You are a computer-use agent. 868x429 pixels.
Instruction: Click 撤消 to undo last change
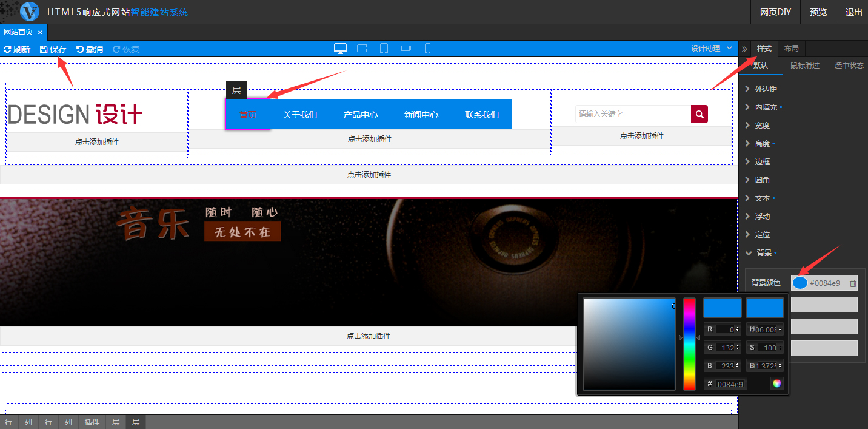click(x=90, y=49)
